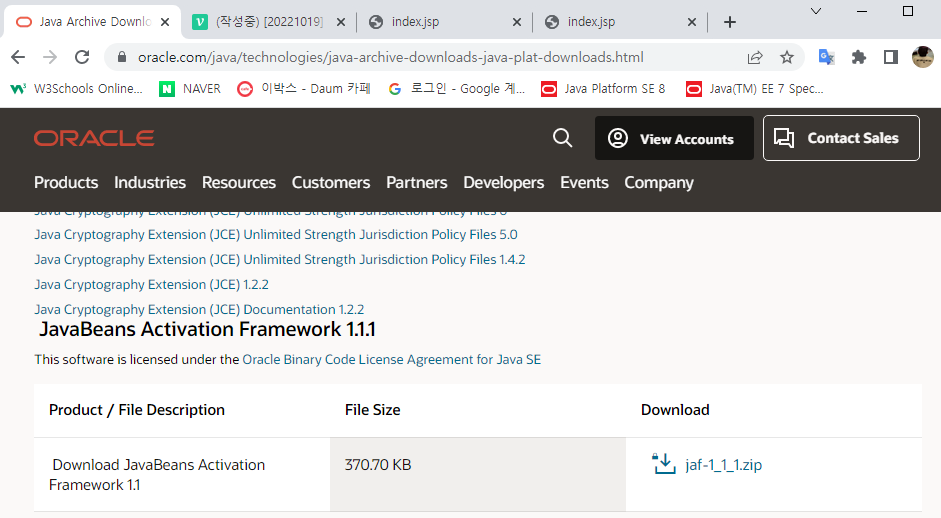941x518 pixels.
Task: Open the Extensions puzzle icon
Action: point(859,57)
